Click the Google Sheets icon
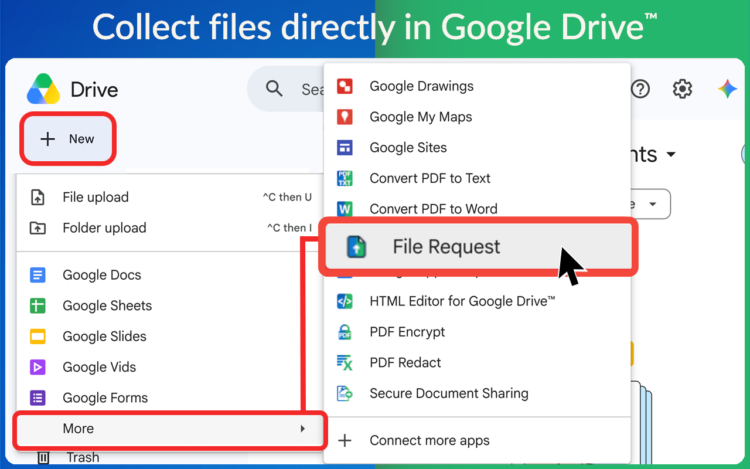Screen dimensions: 750x469 click(x=38, y=305)
